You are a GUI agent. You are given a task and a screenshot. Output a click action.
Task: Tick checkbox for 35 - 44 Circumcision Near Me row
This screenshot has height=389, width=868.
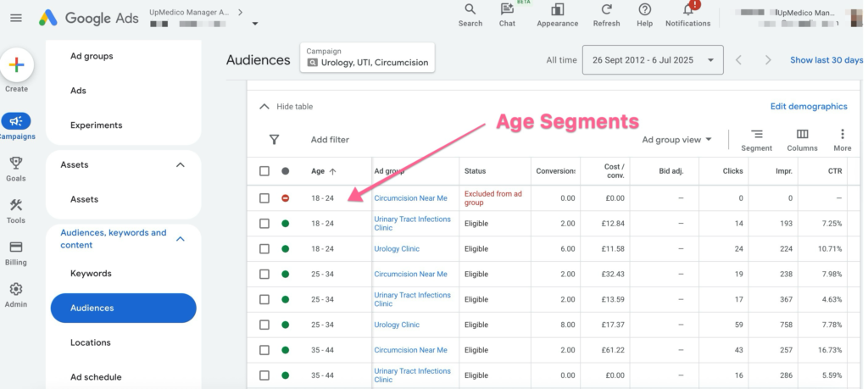pyautogui.click(x=264, y=350)
